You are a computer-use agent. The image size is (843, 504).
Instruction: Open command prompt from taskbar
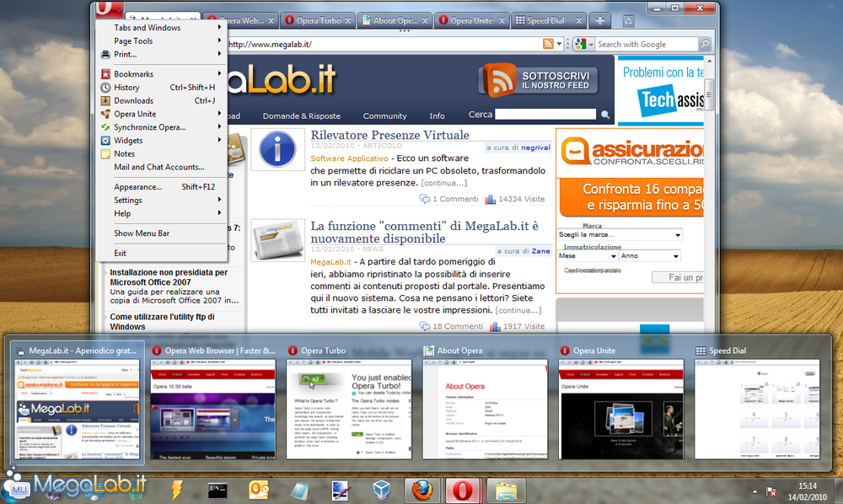tap(217, 490)
